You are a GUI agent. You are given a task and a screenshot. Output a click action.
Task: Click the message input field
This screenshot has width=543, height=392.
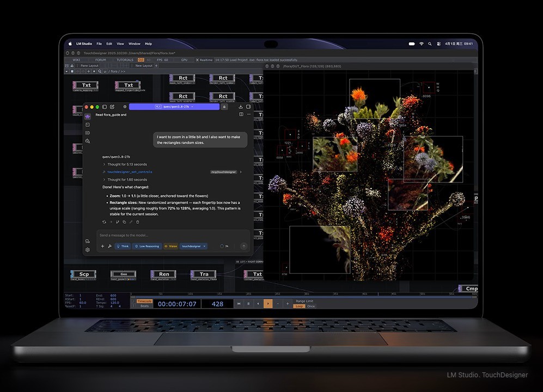coord(173,235)
